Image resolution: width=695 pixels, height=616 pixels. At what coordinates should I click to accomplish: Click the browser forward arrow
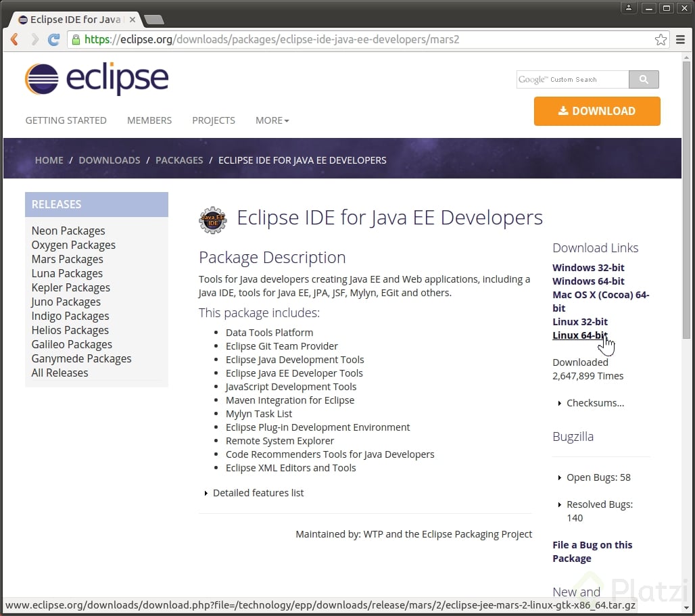click(x=34, y=39)
